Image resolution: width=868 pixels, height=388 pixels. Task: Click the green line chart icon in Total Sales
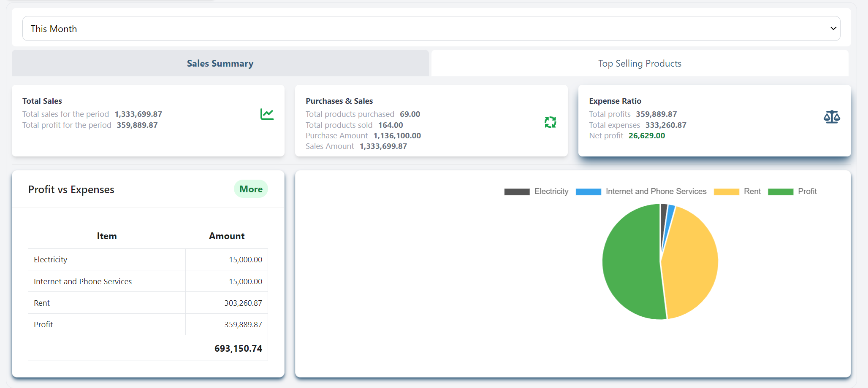(267, 114)
